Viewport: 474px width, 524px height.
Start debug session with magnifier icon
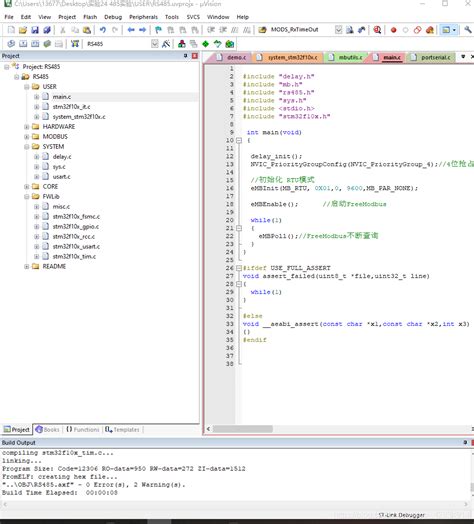[377, 30]
